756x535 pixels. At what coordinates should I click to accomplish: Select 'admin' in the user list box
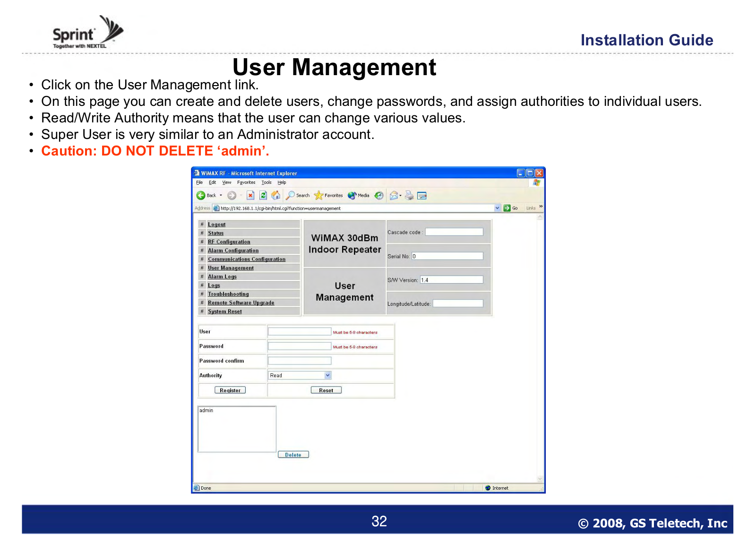pyautogui.click(x=206, y=410)
